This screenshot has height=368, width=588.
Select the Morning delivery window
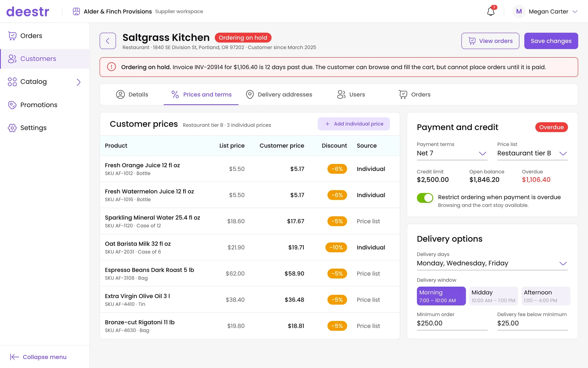point(441,296)
